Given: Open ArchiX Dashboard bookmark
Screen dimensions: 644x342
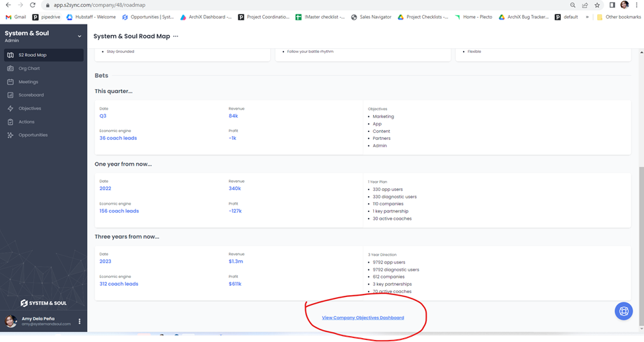Looking at the screenshot, I should 206,17.
